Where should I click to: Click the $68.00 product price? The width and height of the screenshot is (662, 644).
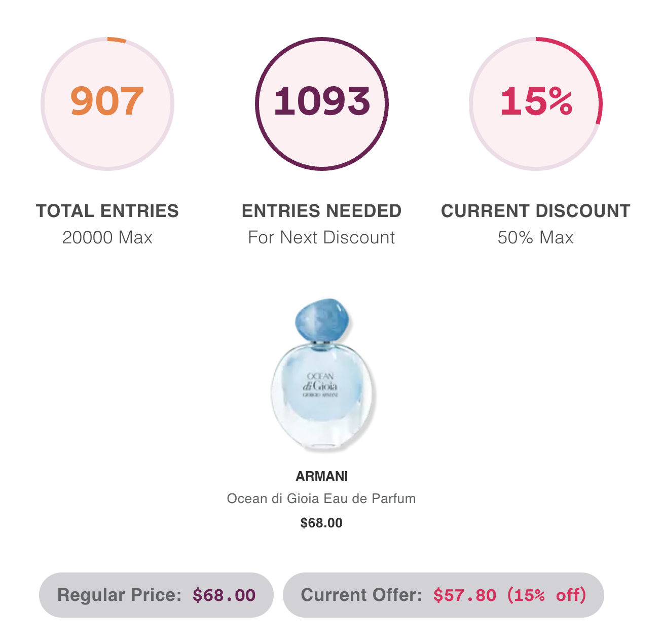tap(321, 523)
